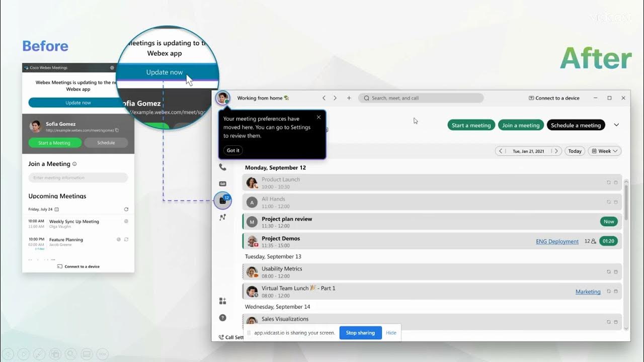Refresh the Upcoming Meetings list
The width and height of the screenshot is (644, 362).
tap(126, 209)
